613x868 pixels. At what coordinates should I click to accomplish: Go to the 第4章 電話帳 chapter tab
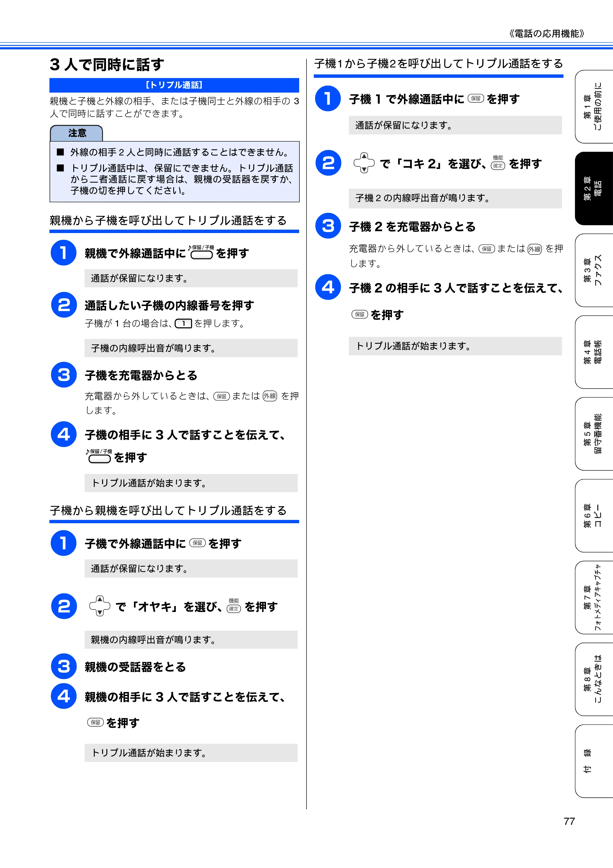(x=594, y=352)
